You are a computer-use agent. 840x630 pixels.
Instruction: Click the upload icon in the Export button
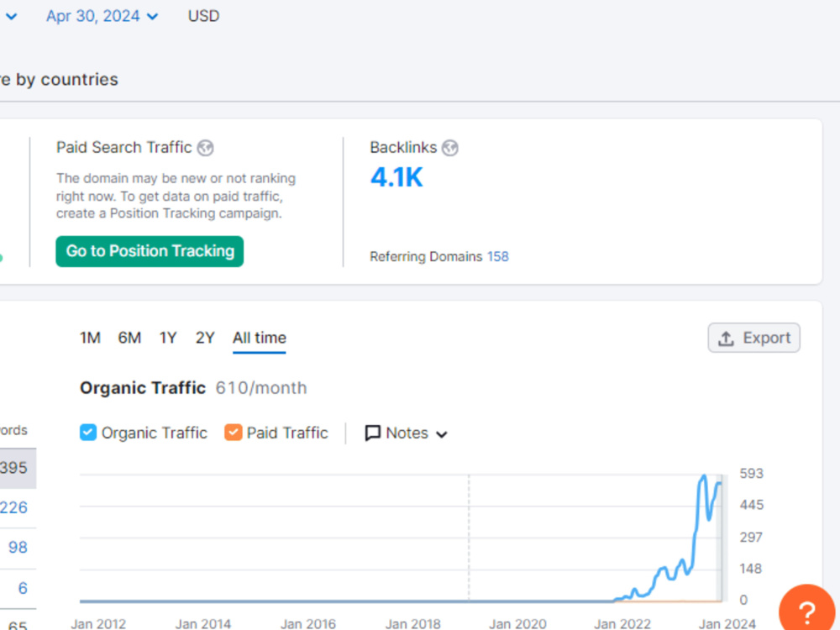[726, 339]
